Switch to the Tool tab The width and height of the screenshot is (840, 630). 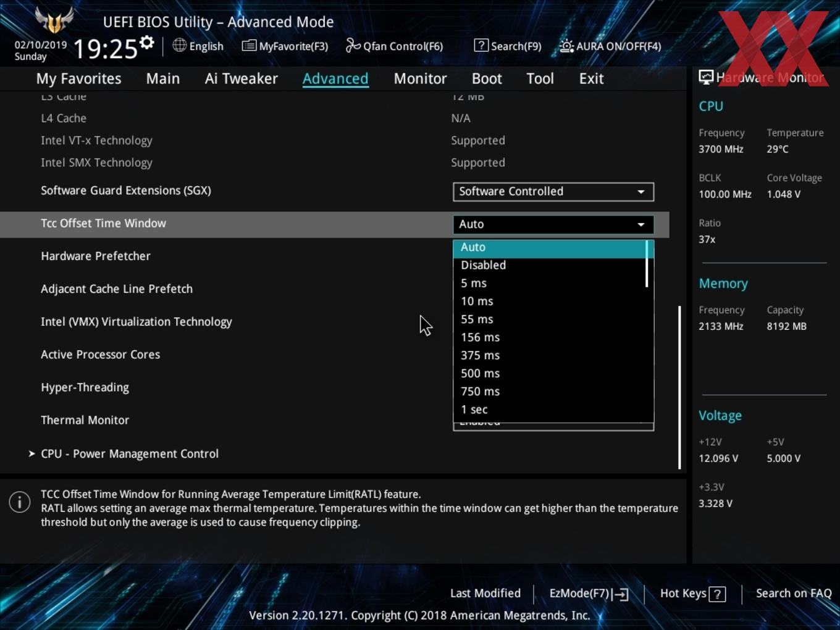point(540,78)
